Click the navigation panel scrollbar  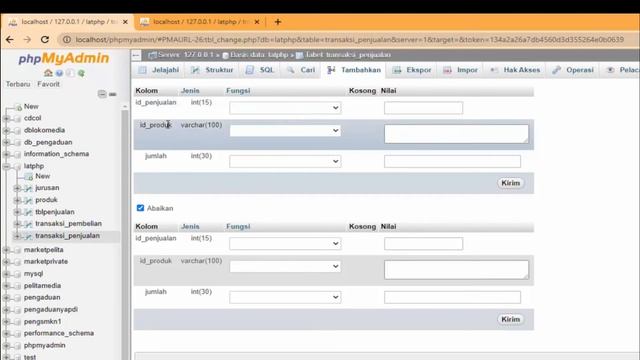(125, 233)
